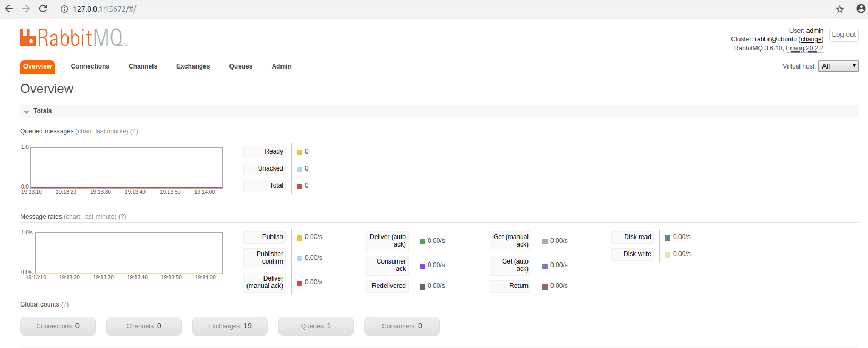Click the Ready legend label
This screenshot has width=868, height=348.
click(x=265, y=151)
